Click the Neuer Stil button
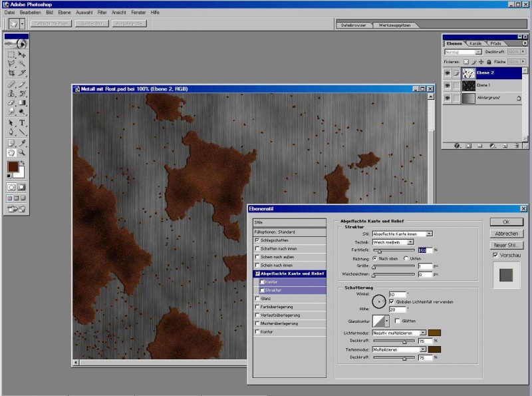Image resolution: width=532 pixels, height=396 pixels. pyautogui.click(x=507, y=245)
